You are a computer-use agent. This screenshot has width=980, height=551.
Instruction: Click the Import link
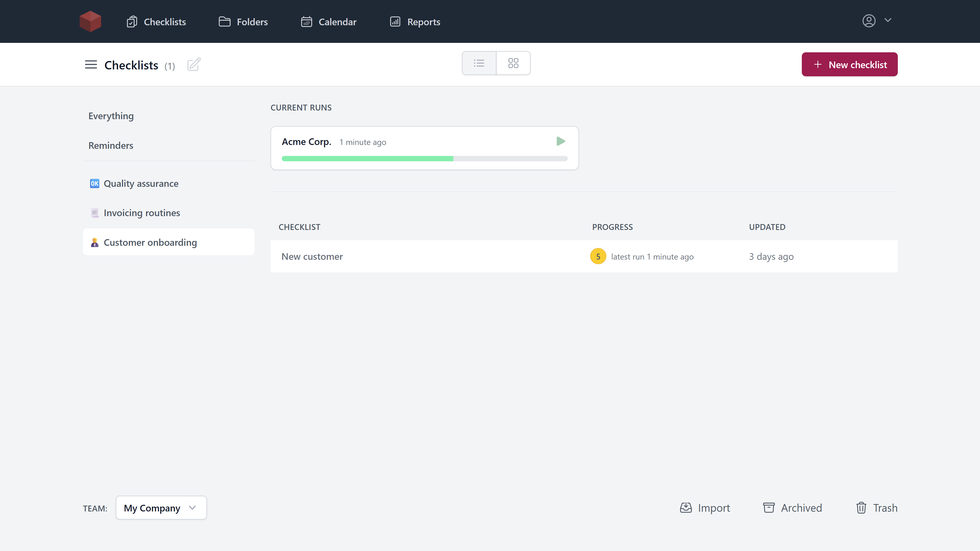tap(705, 508)
